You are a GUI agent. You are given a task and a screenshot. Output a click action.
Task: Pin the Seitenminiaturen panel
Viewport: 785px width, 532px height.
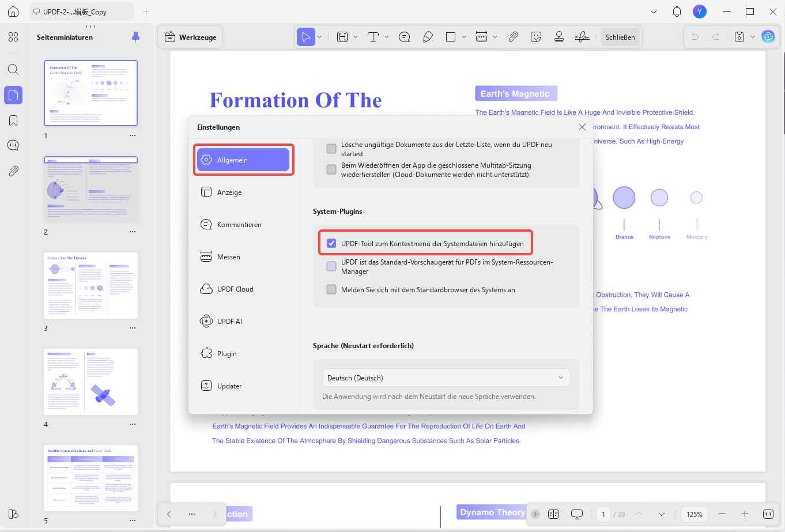coord(136,37)
